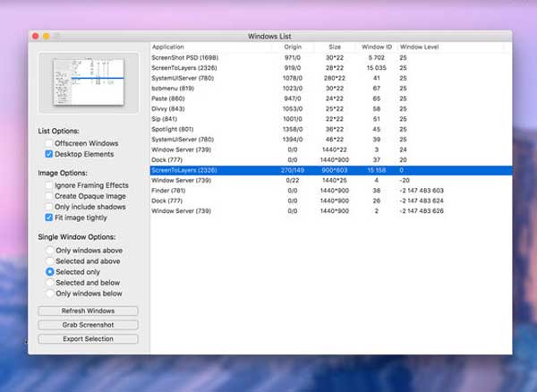This screenshot has height=392, width=537.
Task: Click origin cell 971/0
Action: coord(293,57)
